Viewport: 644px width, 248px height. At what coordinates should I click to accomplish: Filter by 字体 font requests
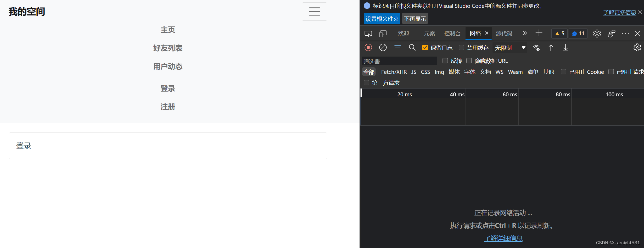(470, 72)
